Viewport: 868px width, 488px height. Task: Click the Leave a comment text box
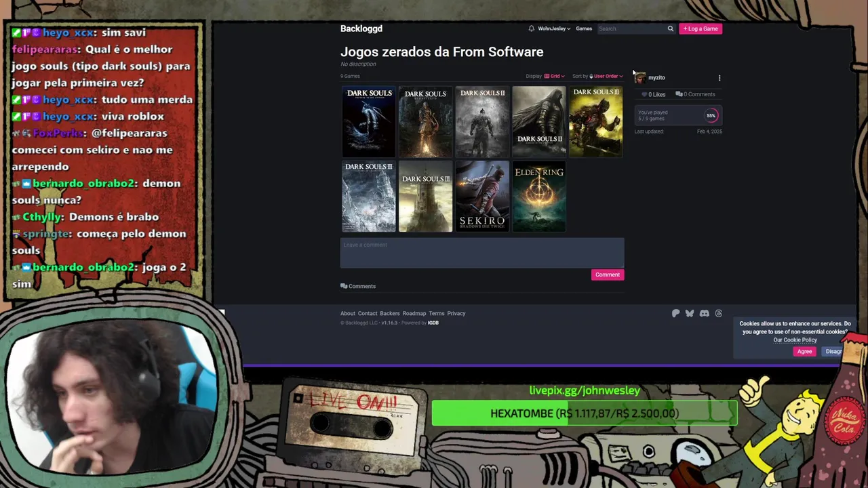(482, 252)
